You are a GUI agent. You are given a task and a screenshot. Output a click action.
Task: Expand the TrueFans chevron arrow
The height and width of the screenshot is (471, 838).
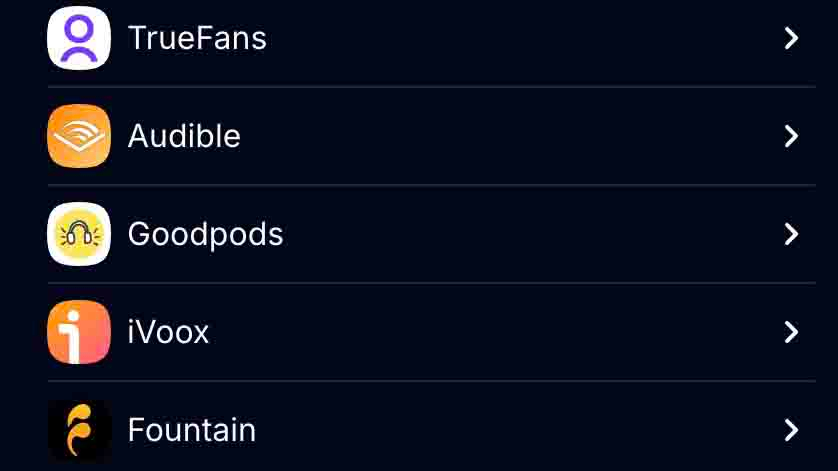[x=791, y=38]
